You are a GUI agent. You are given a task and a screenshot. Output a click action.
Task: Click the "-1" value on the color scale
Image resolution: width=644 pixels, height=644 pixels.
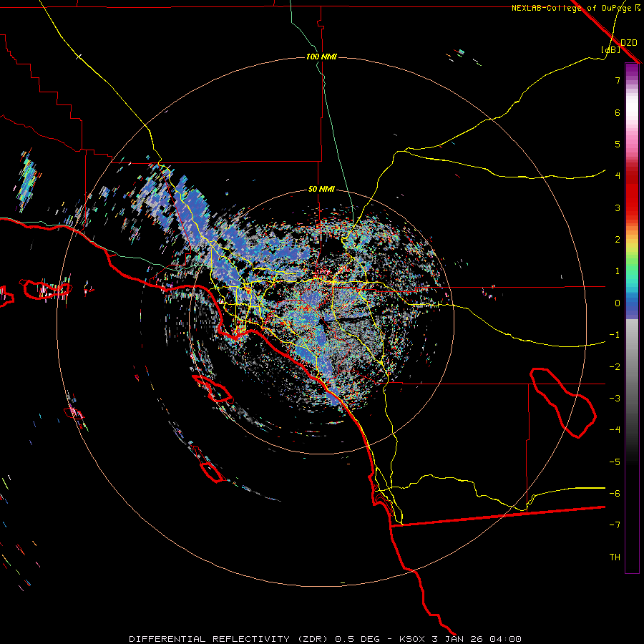(x=615, y=335)
